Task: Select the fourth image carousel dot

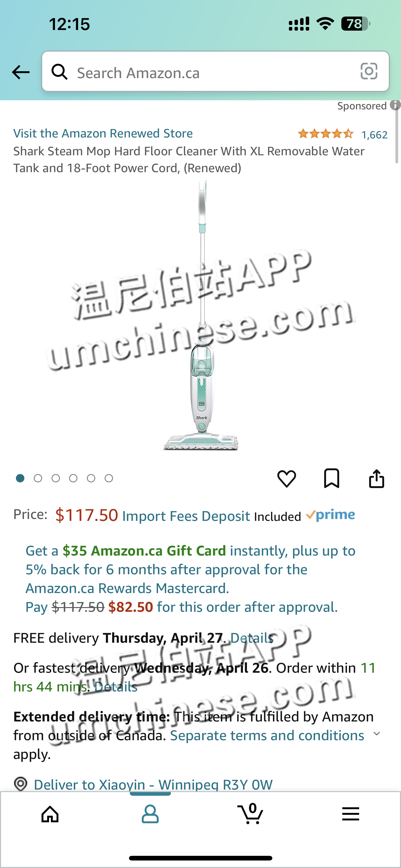Action: (x=73, y=478)
